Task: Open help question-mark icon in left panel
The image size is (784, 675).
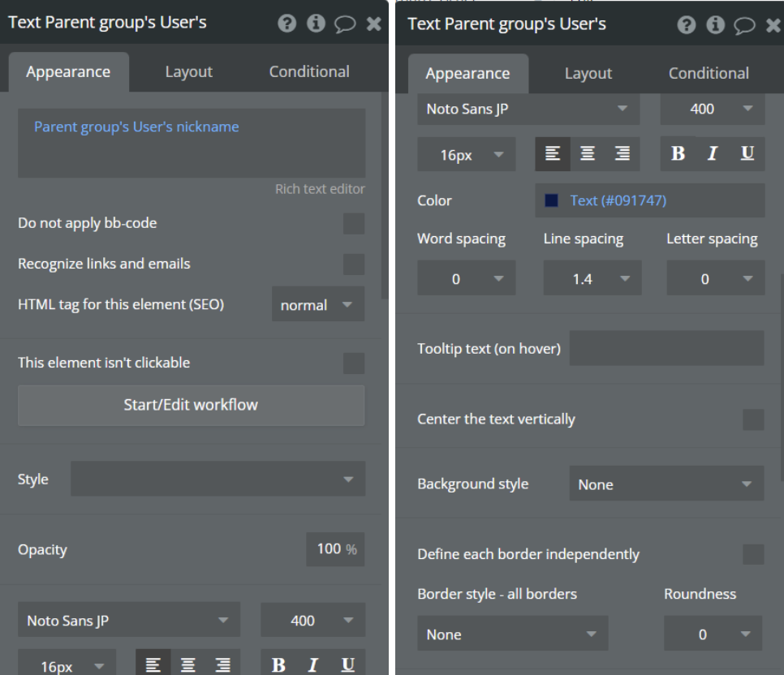Action: click(286, 24)
